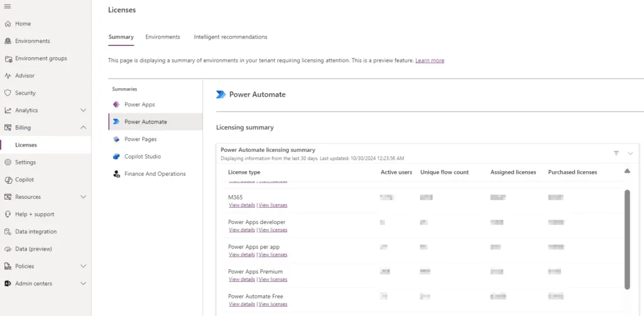Click the Billing sidebar icon
The height and width of the screenshot is (316, 644).
8,127
